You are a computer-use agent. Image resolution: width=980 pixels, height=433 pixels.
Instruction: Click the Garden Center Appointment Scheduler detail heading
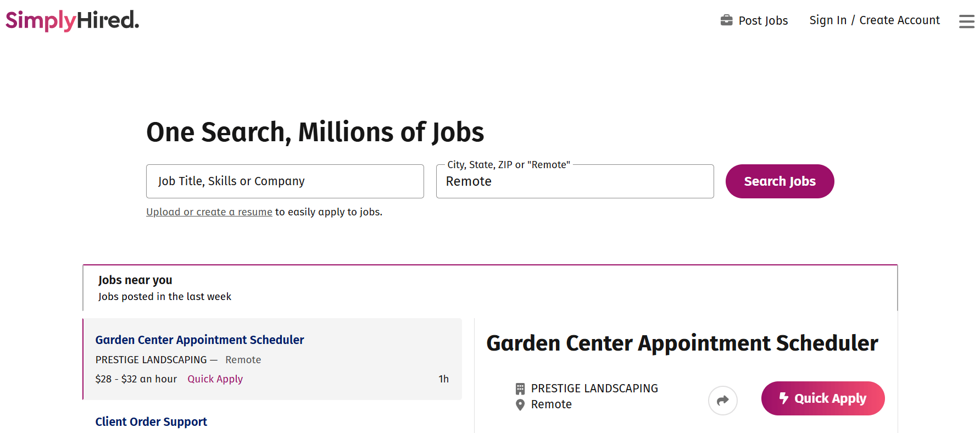(682, 343)
